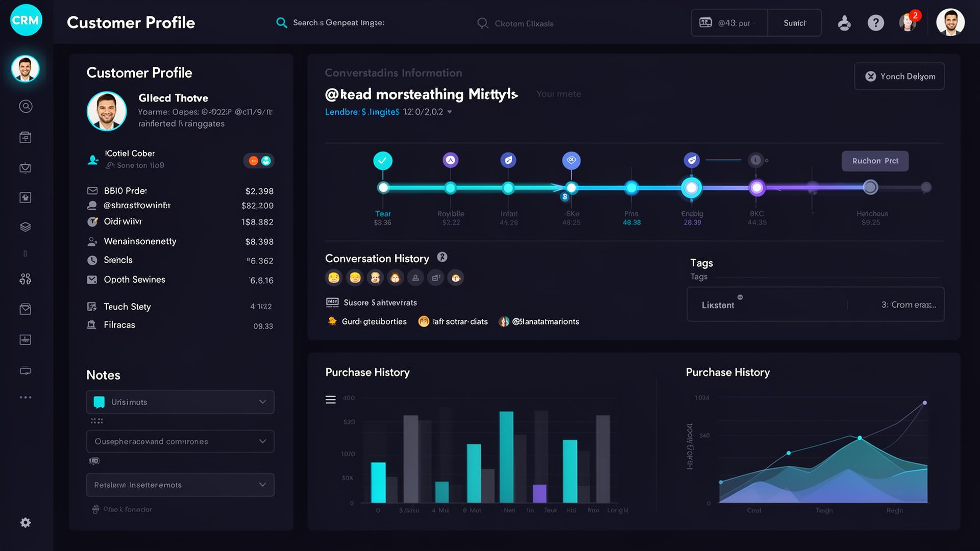The image size is (980, 551).
Task: Open the contacts/people icon in the sidebar
Action: point(25,279)
